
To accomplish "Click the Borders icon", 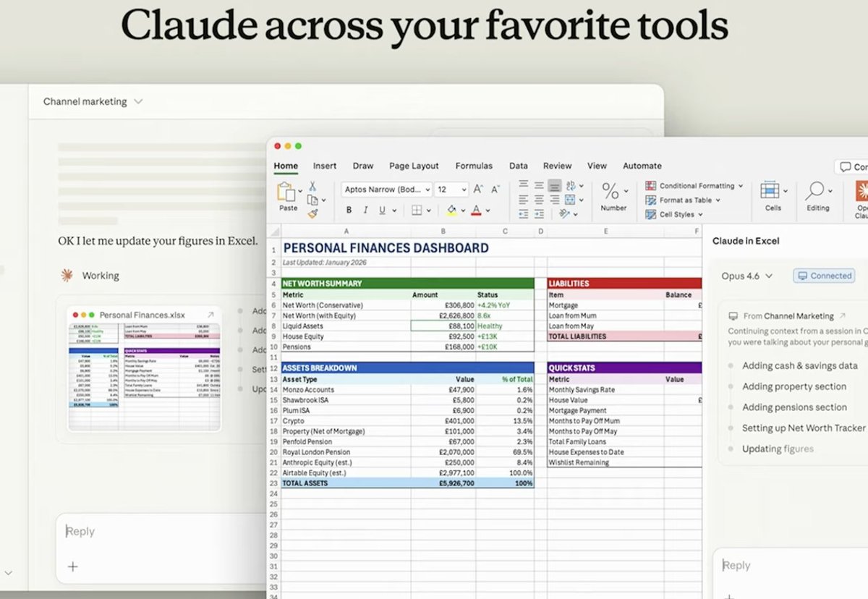I will click(x=417, y=211).
